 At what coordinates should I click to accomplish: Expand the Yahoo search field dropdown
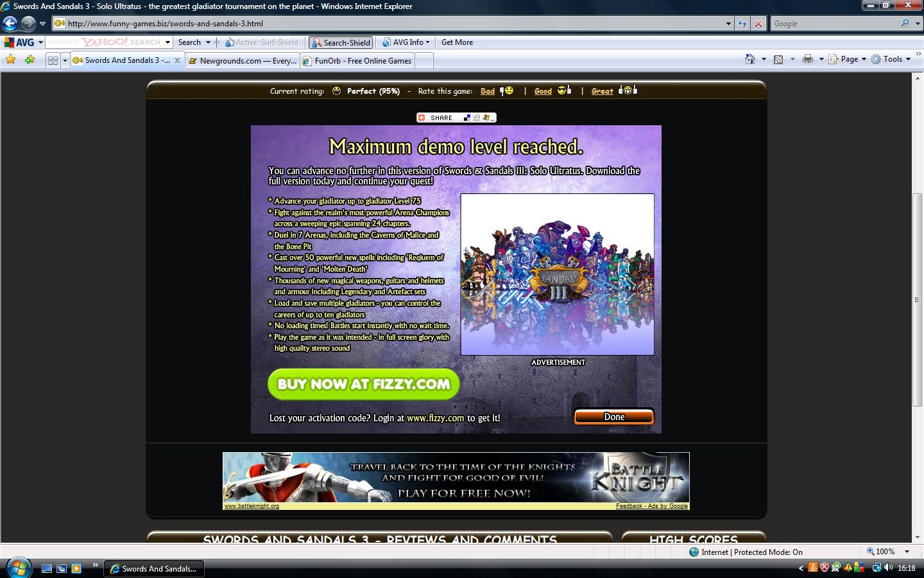pyautogui.click(x=167, y=42)
